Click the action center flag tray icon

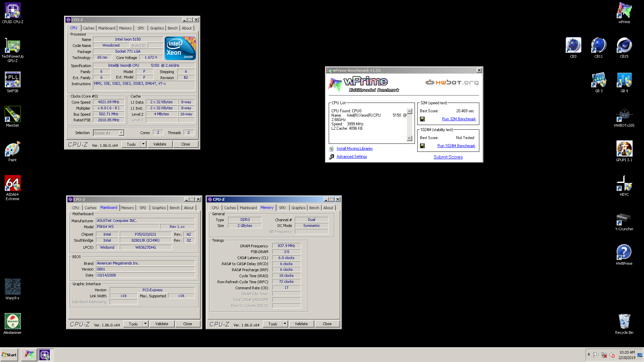596,355
